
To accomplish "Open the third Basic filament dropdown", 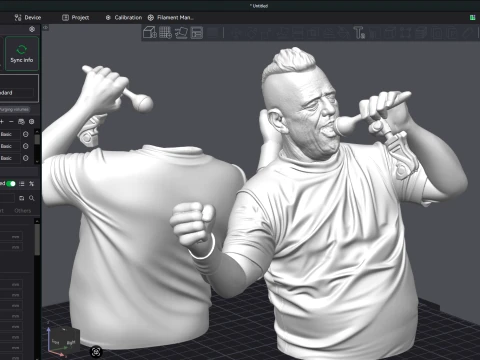I will tap(9, 158).
